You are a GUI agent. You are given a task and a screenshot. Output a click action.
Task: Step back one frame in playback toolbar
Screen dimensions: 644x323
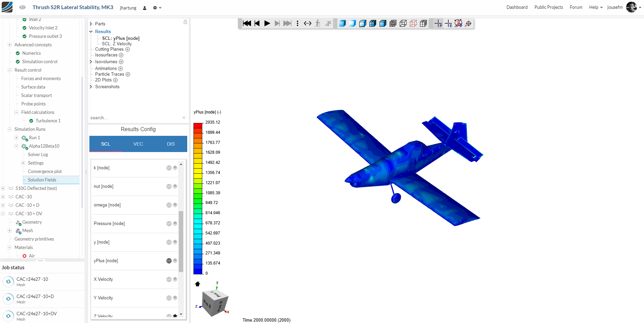click(257, 23)
